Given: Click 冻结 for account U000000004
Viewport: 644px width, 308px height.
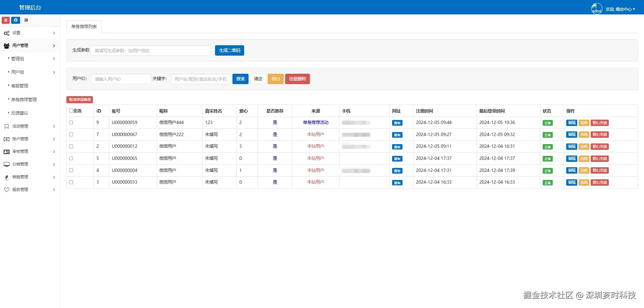Looking at the screenshot, I should (584, 171).
